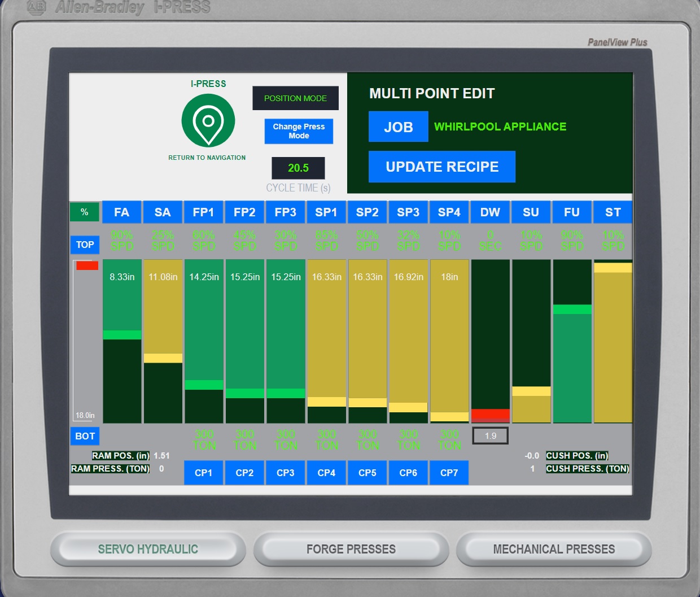Click the SP1 85% SPD speed value

(327, 241)
